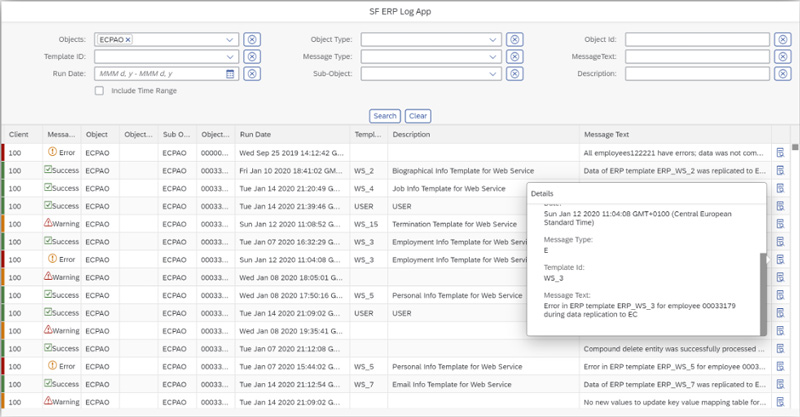
Task: Clear the MessageText filter field
Action: click(x=783, y=57)
